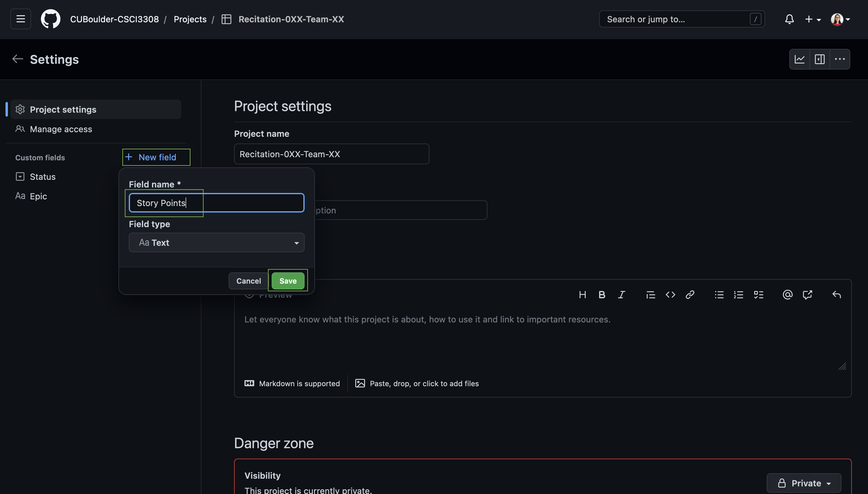Screen dimensions: 868x494
Task: Insert a task list
Action: tap(758, 295)
